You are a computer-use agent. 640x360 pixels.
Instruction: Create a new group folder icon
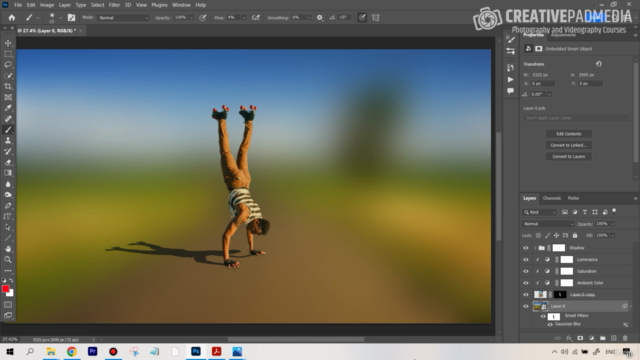click(602, 338)
